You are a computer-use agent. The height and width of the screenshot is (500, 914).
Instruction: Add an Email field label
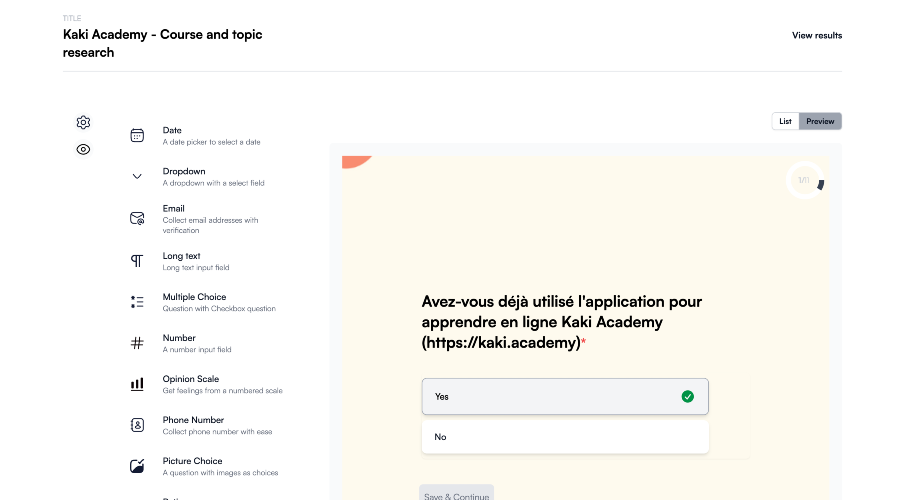tap(173, 209)
